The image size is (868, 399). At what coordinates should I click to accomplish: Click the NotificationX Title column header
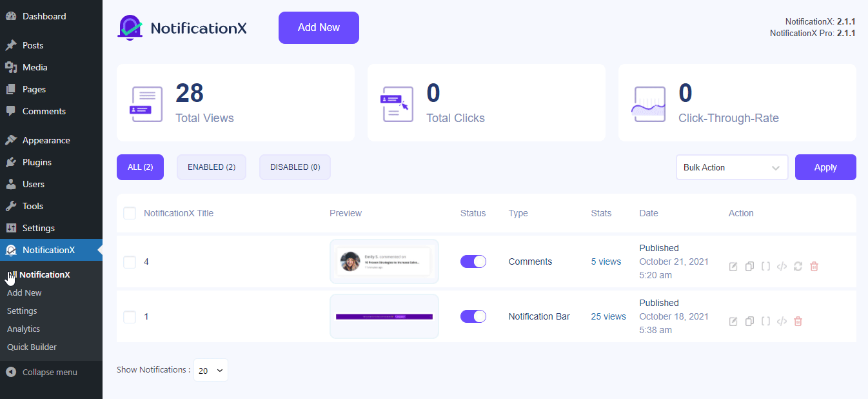[x=179, y=213]
